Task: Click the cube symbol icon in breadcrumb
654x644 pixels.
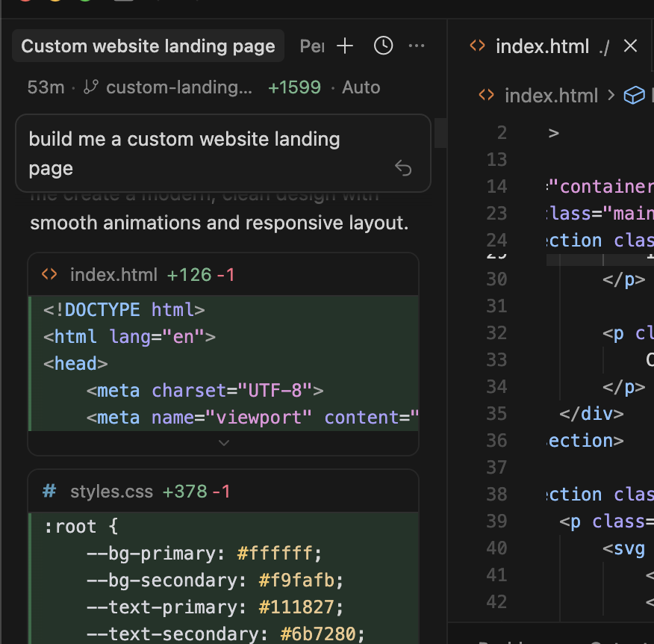Action: (634, 96)
